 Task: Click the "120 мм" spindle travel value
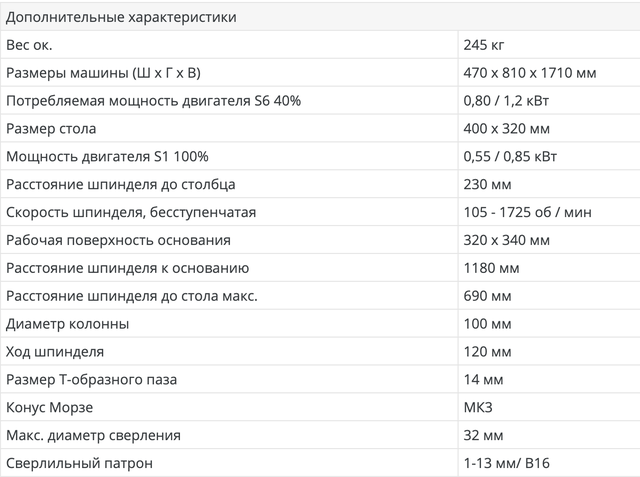tap(488, 352)
